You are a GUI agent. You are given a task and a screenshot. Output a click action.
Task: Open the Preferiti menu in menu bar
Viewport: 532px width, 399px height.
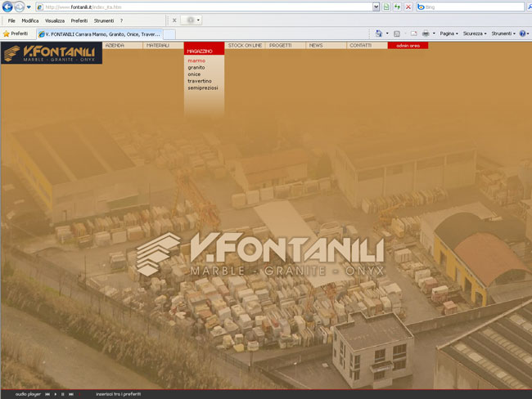pos(79,20)
